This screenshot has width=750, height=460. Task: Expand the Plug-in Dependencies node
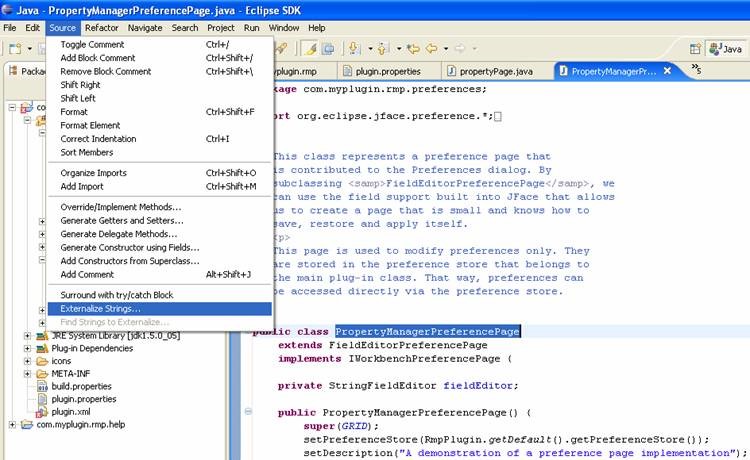28,349
